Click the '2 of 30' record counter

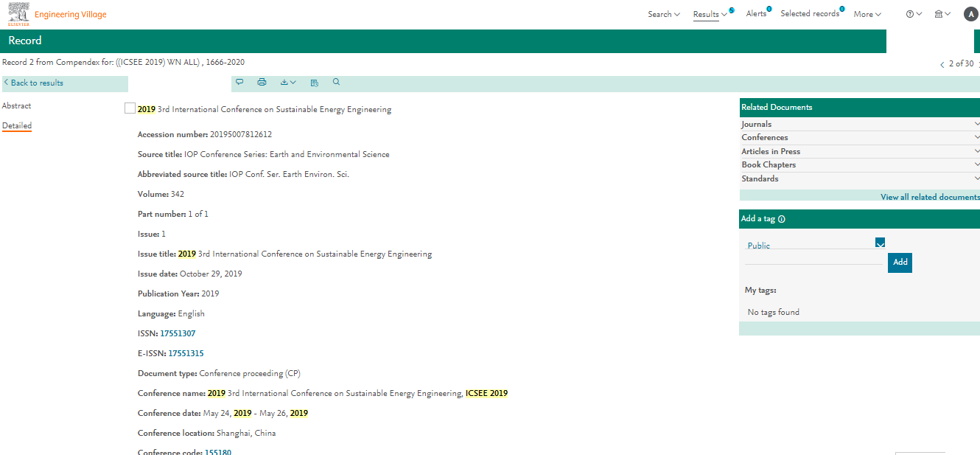click(x=961, y=64)
